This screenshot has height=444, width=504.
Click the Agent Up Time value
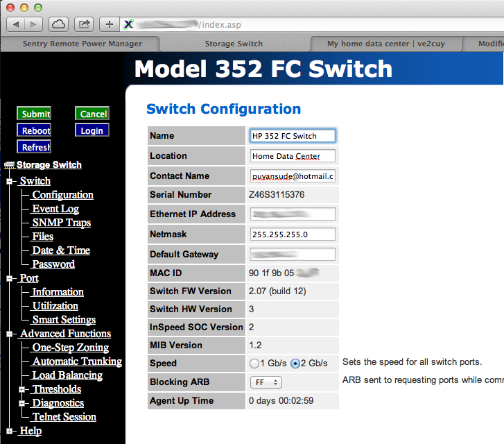[x=281, y=400]
